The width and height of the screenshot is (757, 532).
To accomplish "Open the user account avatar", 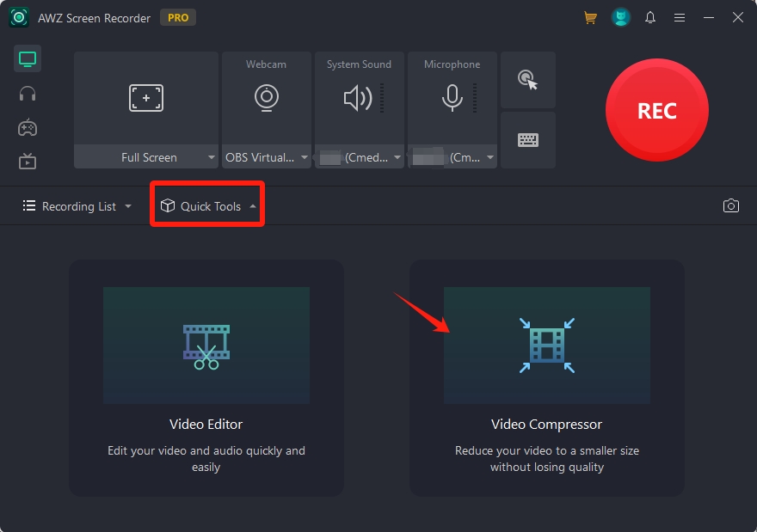I will (621, 18).
